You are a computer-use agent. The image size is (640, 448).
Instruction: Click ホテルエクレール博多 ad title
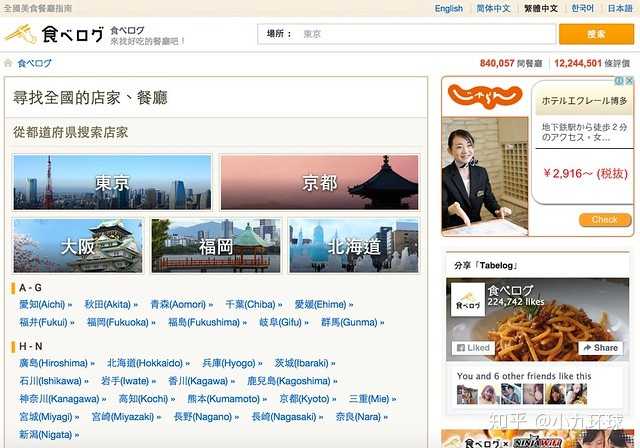click(584, 101)
